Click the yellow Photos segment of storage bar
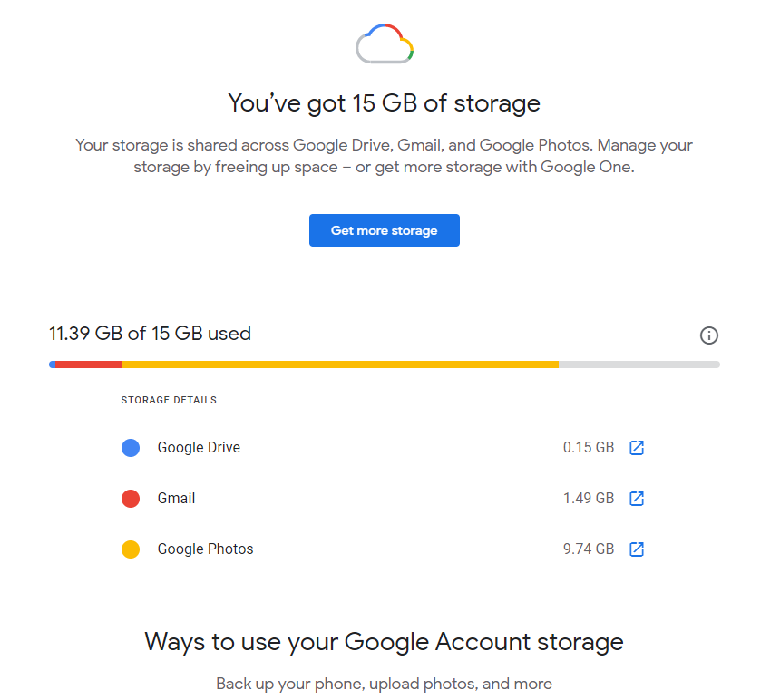 click(340, 365)
